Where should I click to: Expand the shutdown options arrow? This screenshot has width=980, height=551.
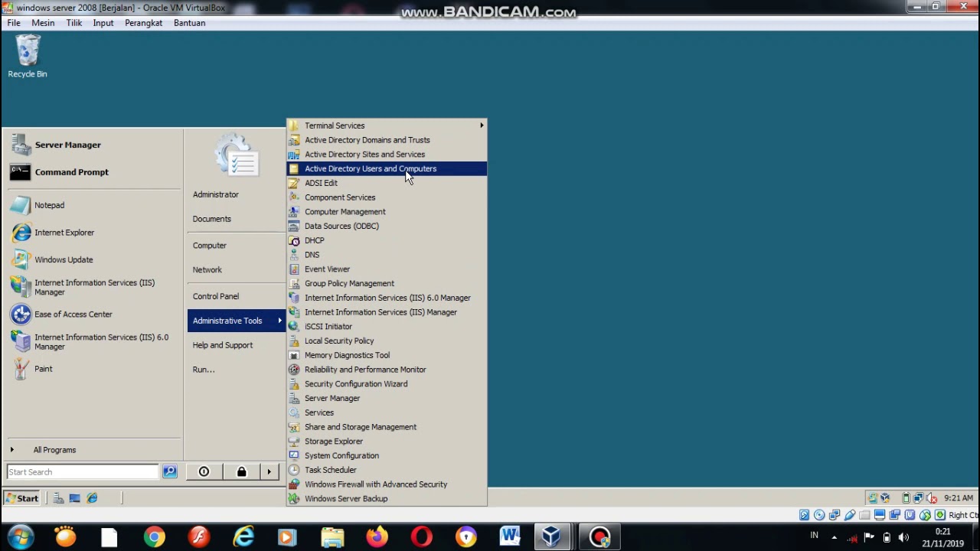(x=269, y=472)
